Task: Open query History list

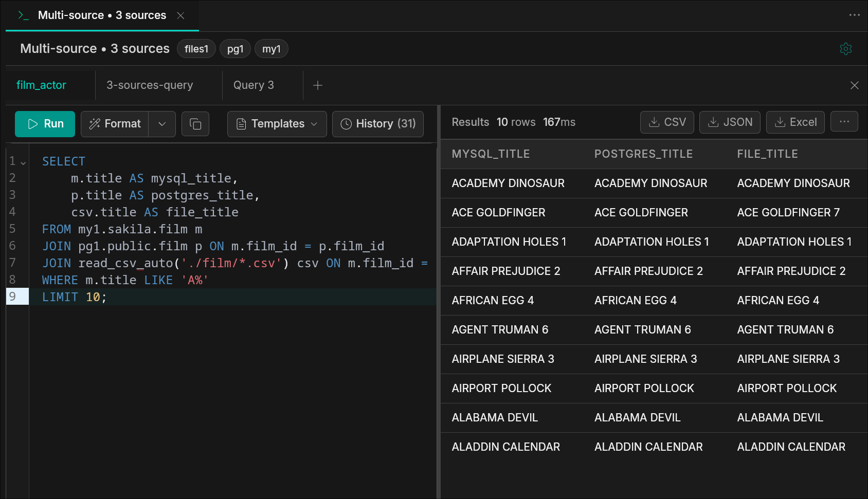Action: [378, 124]
